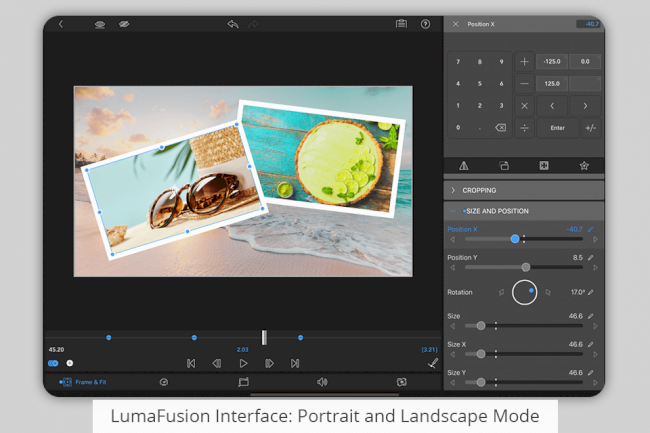Decrease Position X with left arrow
The image size is (650, 433).
coord(453,239)
